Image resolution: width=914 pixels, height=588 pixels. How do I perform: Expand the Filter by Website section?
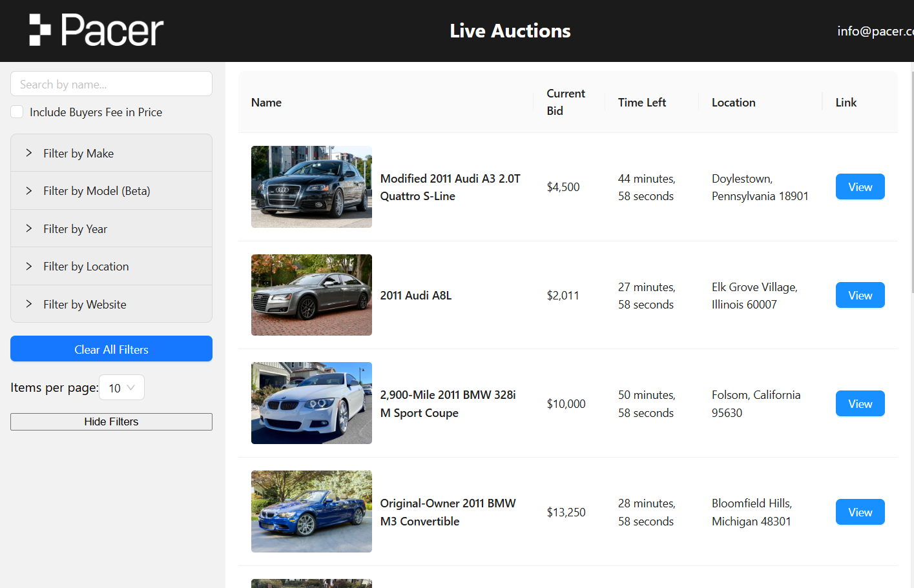click(111, 304)
